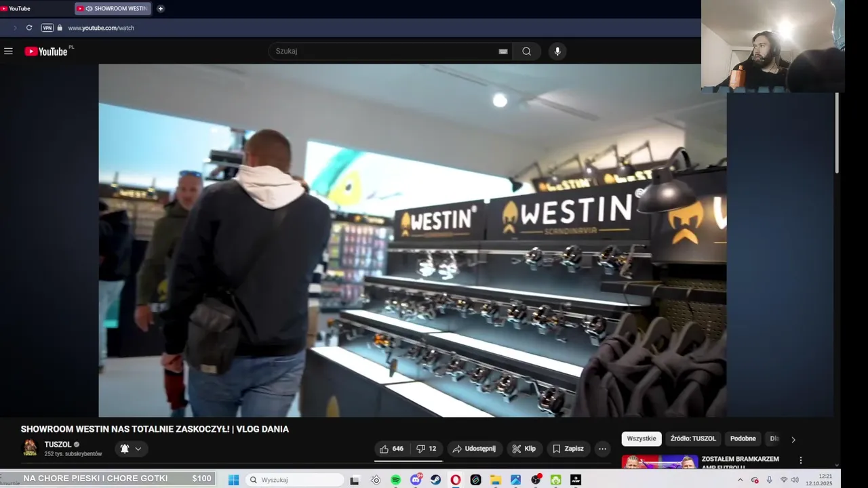868x488 pixels.
Task: Open subscription notification bell dropdown
Action: [132, 449]
